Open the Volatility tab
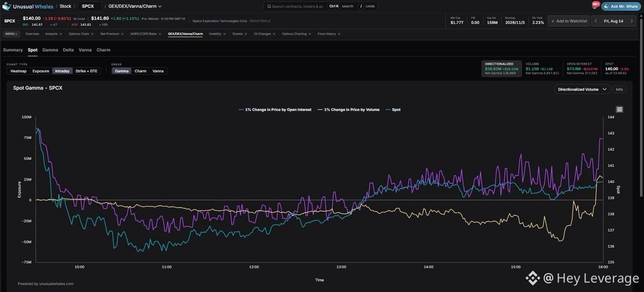Image resolution: width=644 pixels, height=292 pixels. 215,34
